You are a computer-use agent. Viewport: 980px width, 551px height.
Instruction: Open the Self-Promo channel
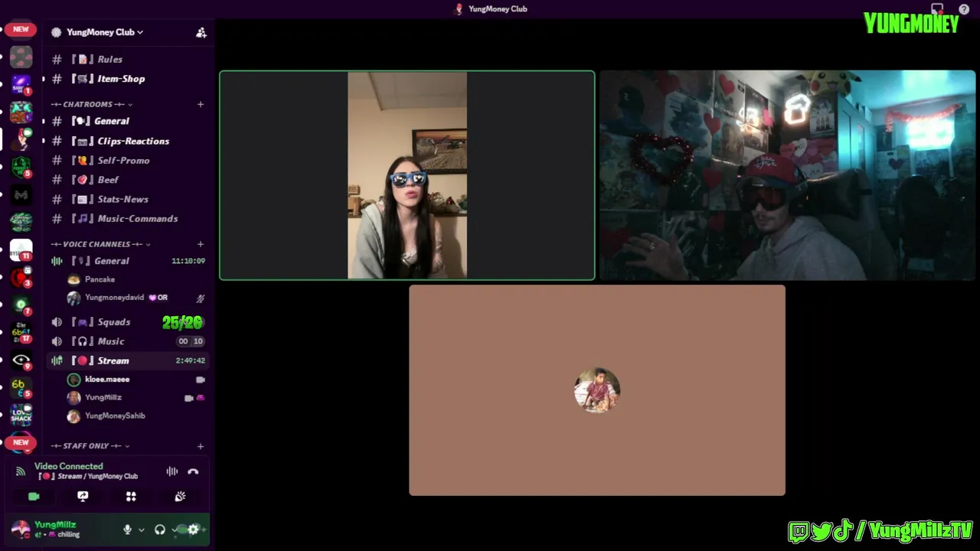126,161
